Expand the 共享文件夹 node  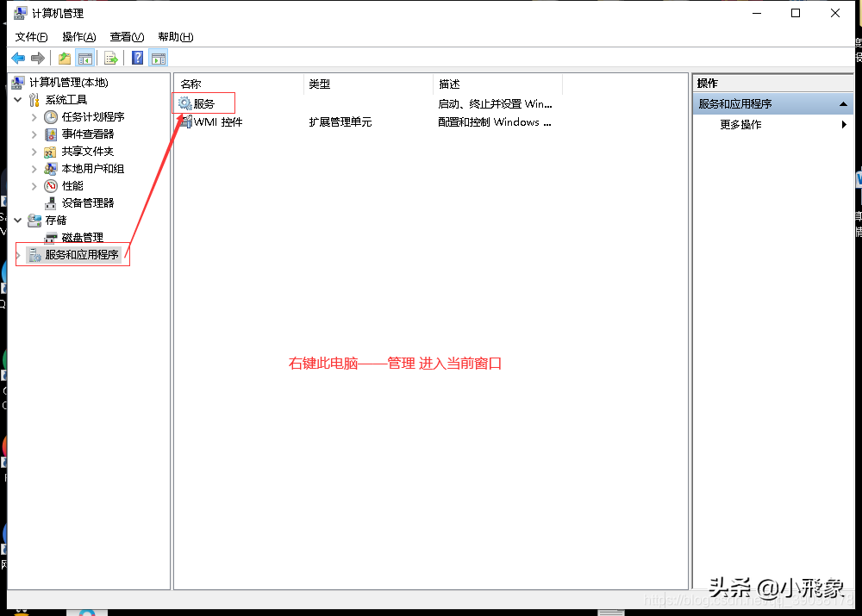(34, 152)
